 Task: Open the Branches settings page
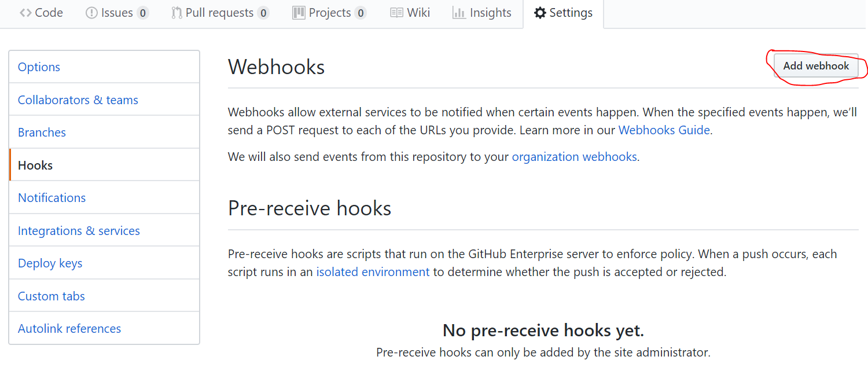104,133
